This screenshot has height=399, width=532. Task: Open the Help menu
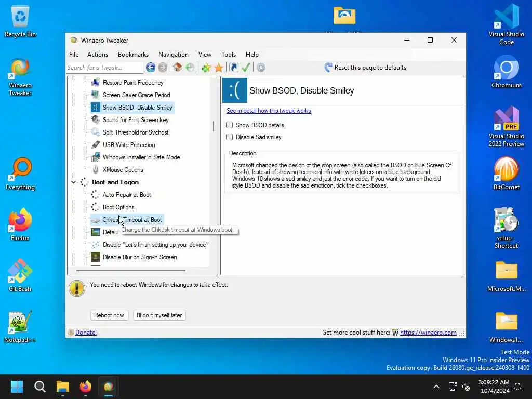[x=252, y=54]
